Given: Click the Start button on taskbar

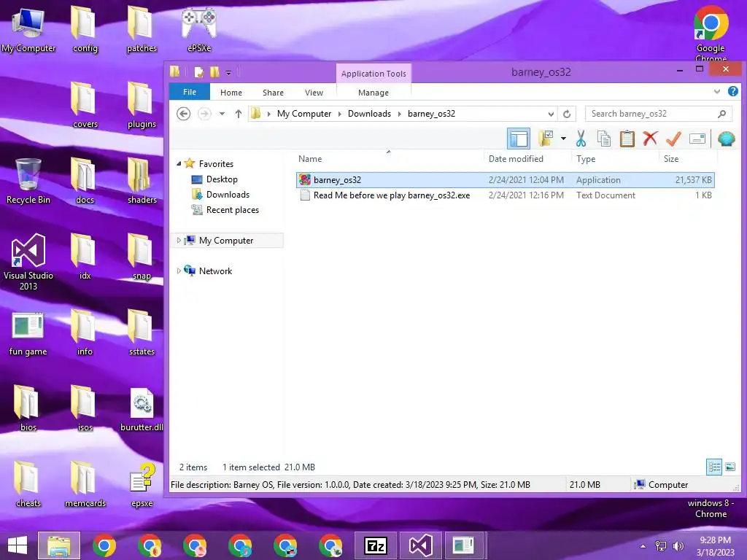Looking at the screenshot, I should [x=18, y=545].
